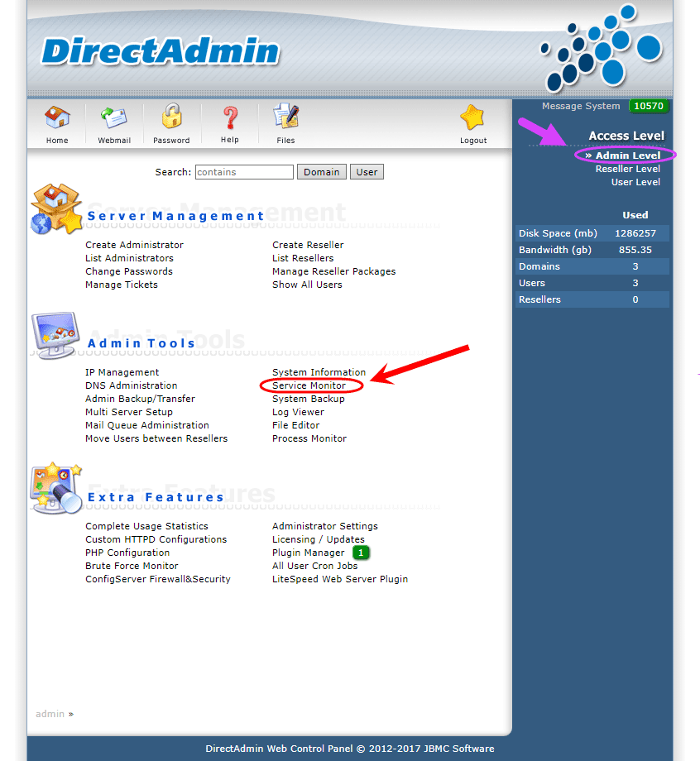The height and width of the screenshot is (761, 700).
Task: Open ConfigServer Firewall&Security
Action: [x=158, y=579]
